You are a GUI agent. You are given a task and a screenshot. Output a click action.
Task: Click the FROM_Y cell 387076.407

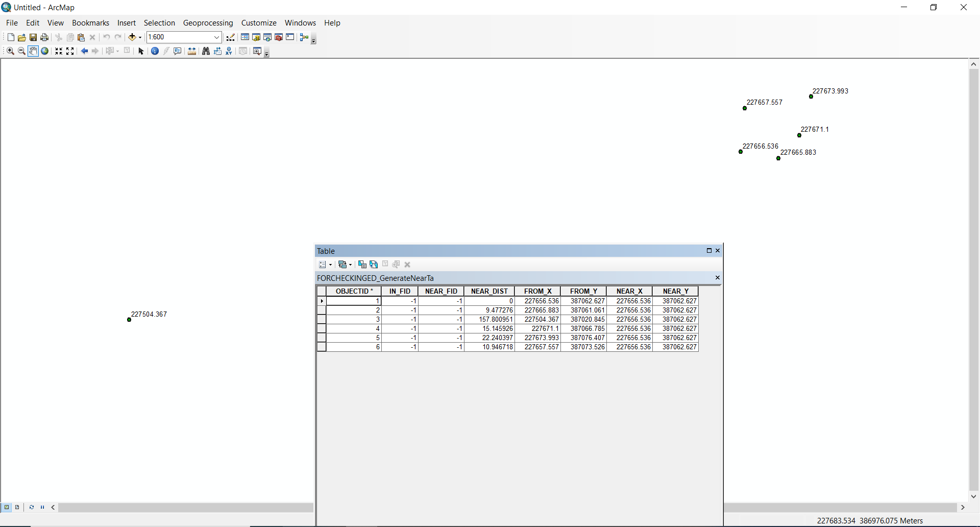click(583, 338)
